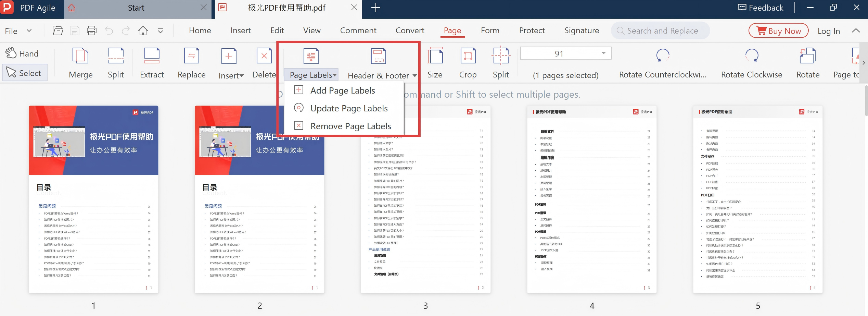The height and width of the screenshot is (316, 868).
Task: Open the File menu dropdown
Action: pos(18,31)
